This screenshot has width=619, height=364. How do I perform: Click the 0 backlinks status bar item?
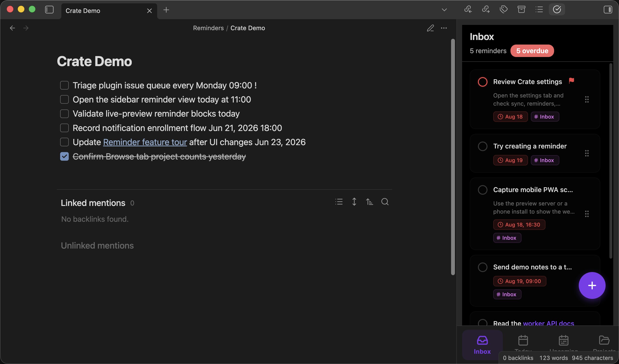pyautogui.click(x=518, y=358)
